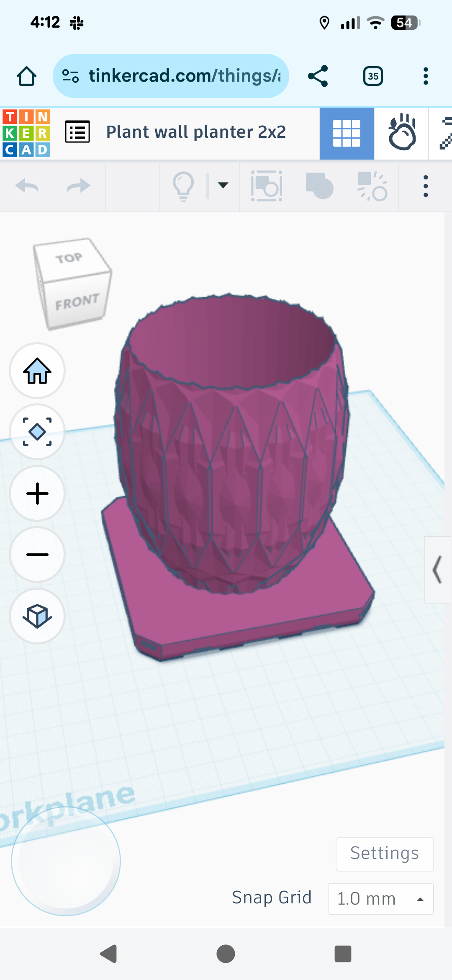Image resolution: width=452 pixels, height=980 pixels.
Task: Expand the collapsed shapes side panel
Action: [x=437, y=570]
